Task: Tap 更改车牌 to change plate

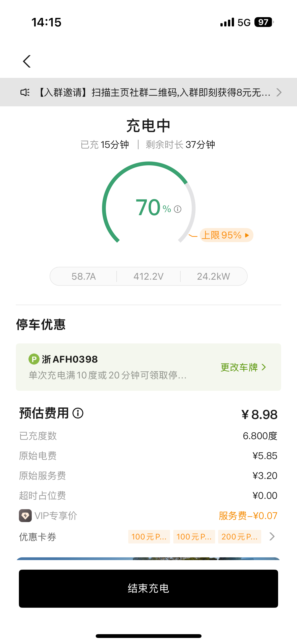Action: pos(243,367)
